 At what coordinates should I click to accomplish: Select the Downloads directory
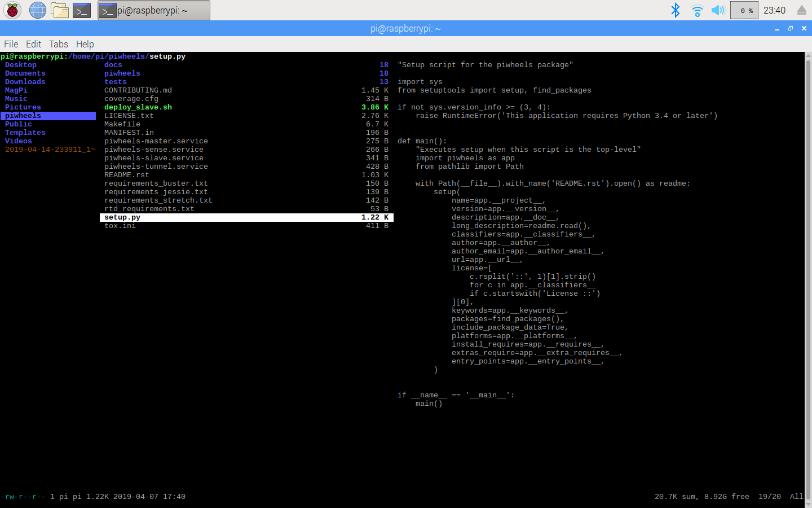pyautogui.click(x=25, y=82)
